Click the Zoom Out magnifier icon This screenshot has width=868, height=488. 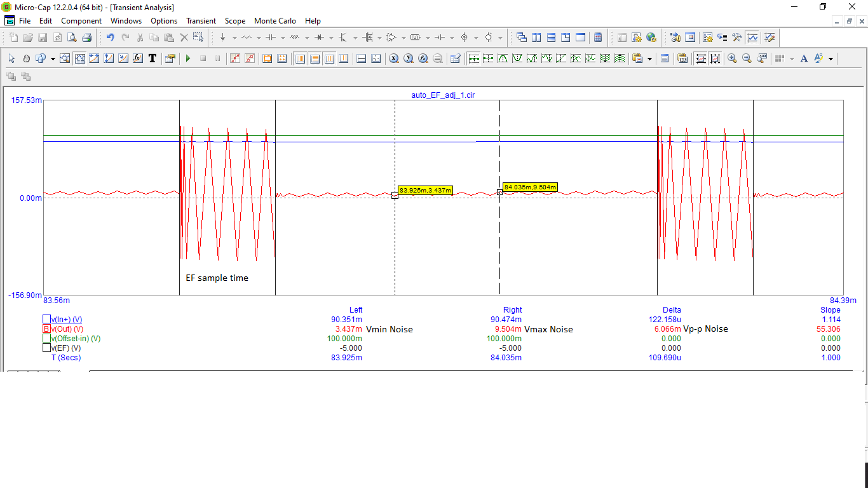(747, 58)
